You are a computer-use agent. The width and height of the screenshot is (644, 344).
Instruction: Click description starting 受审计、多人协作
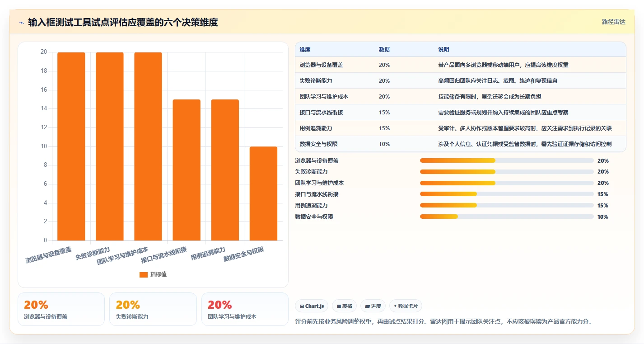coord(525,128)
